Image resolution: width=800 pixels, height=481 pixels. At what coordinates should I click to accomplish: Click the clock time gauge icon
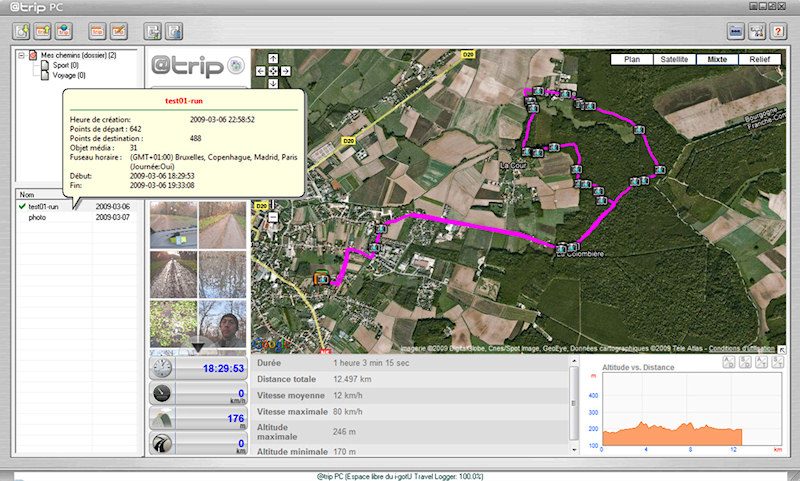162,368
